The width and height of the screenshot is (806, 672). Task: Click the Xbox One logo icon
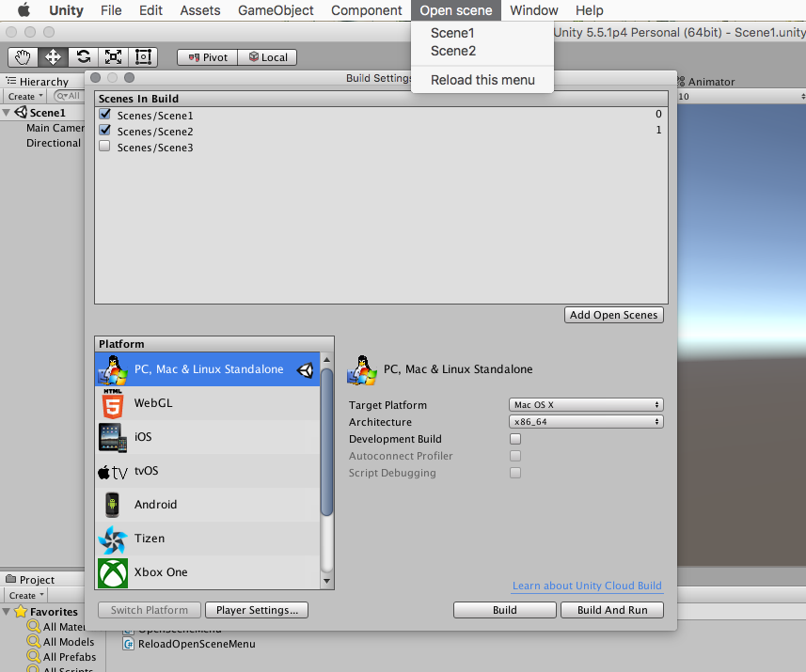[x=113, y=573]
